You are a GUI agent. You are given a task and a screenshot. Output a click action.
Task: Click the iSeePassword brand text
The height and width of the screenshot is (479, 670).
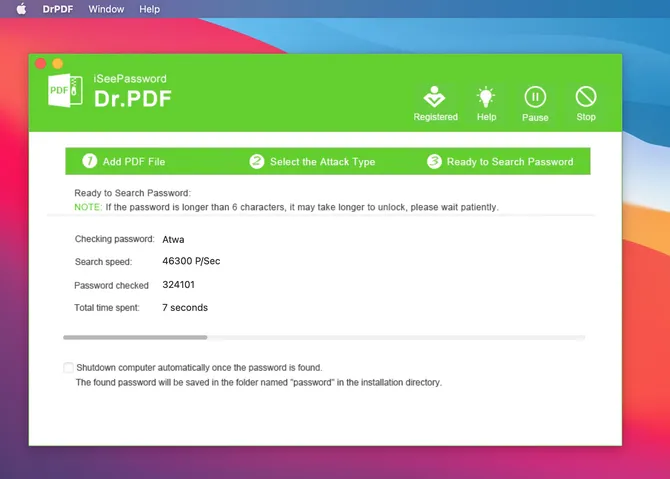tap(130, 79)
